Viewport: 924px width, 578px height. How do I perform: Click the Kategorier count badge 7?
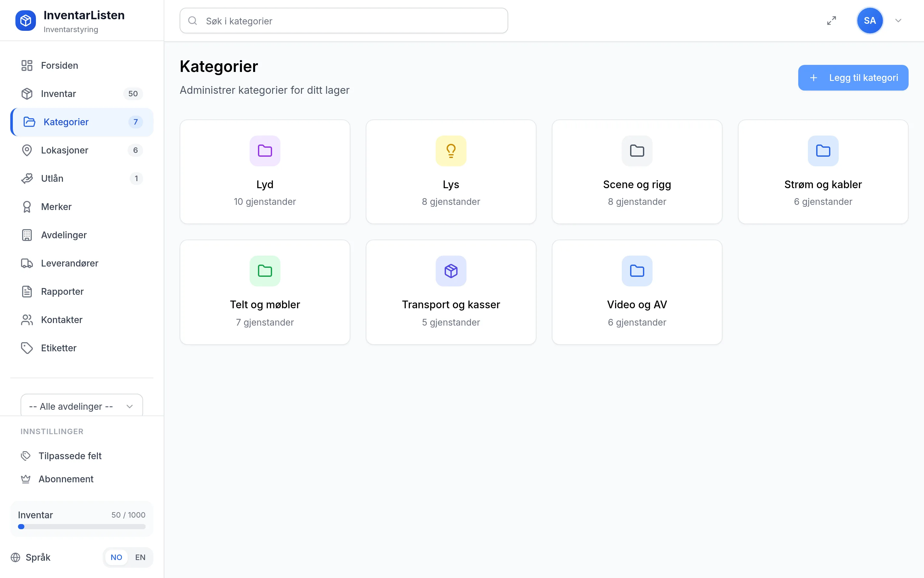135,122
